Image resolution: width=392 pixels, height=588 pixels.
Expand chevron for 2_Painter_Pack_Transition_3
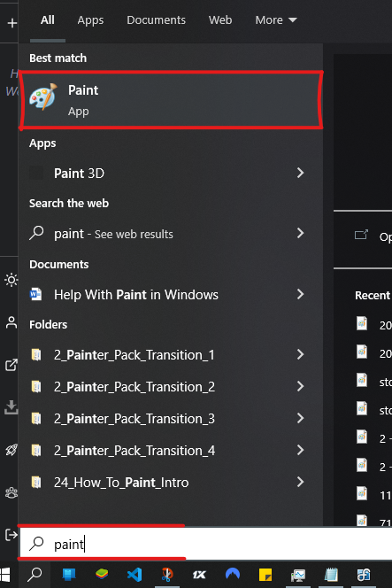tap(300, 418)
